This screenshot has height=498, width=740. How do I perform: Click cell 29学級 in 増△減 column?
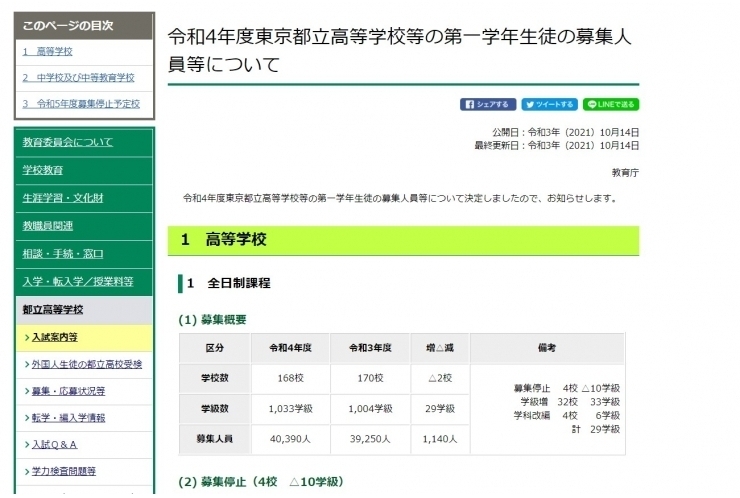[440, 409]
